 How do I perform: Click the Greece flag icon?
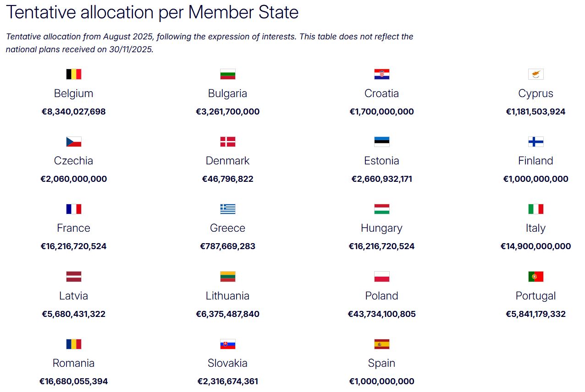click(227, 209)
